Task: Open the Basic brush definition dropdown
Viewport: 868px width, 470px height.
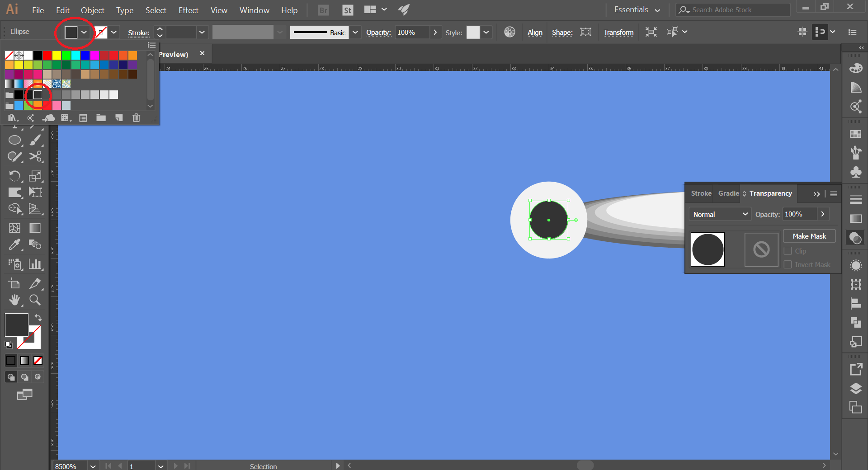Action: tap(355, 32)
